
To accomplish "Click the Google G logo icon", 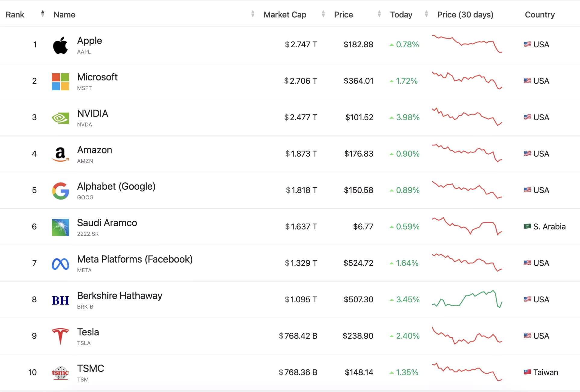I will (60, 191).
